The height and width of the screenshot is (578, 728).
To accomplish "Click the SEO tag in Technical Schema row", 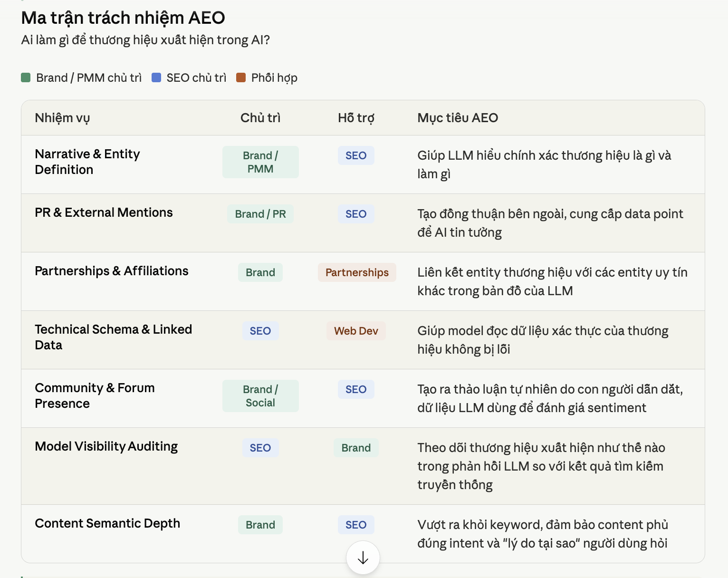I will point(260,331).
